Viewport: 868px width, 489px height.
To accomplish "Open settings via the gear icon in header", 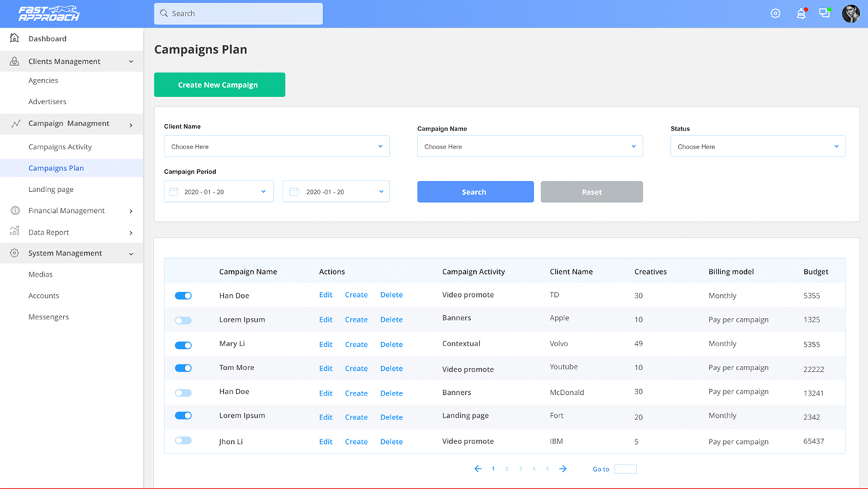I will (x=775, y=14).
